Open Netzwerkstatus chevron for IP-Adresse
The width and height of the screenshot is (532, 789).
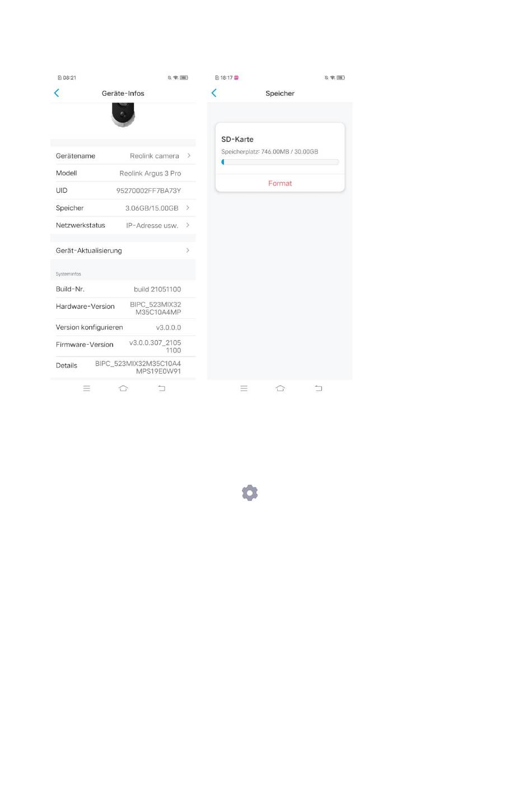[x=188, y=225]
